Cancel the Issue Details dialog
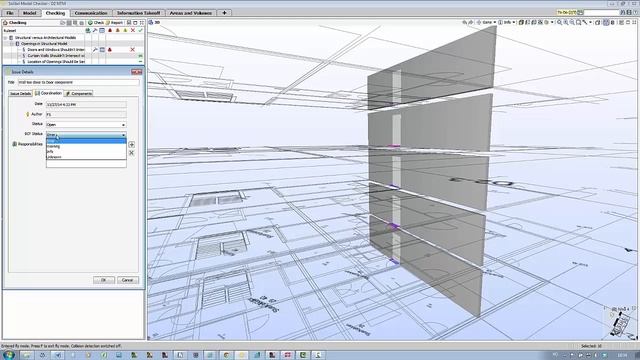 (x=127, y=280)
